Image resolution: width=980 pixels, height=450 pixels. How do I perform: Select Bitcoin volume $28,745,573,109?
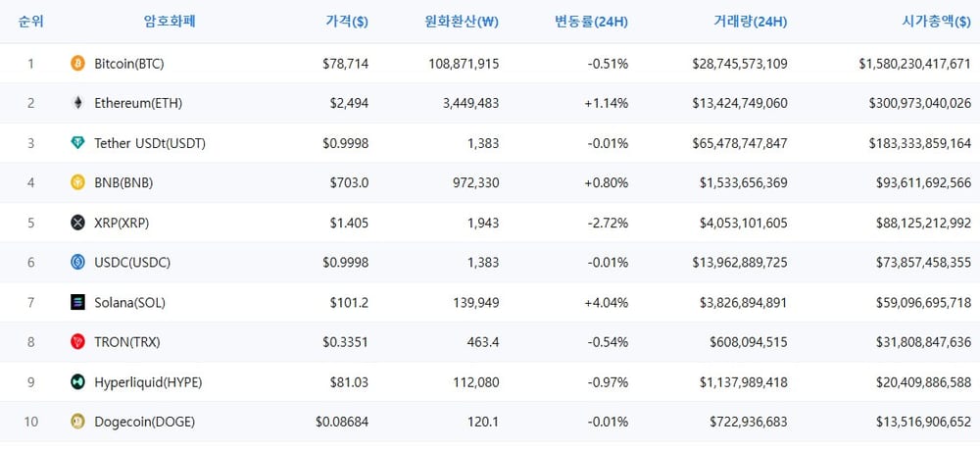740,64
